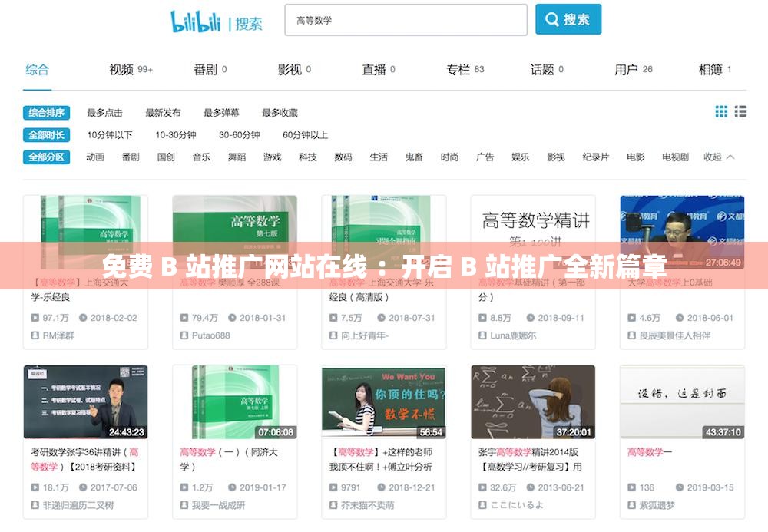Toggle the 10-30分钟 duration filter

point(177,135)
